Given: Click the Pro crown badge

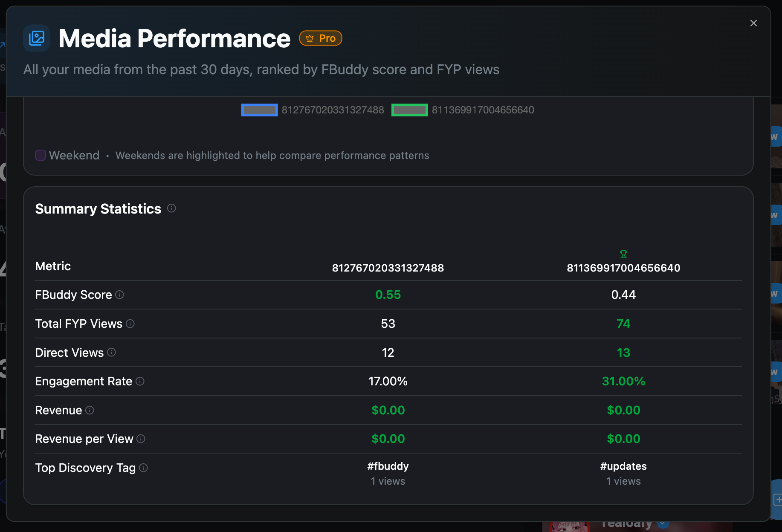Looking at the screenshot, I should (x=321, y=38).
